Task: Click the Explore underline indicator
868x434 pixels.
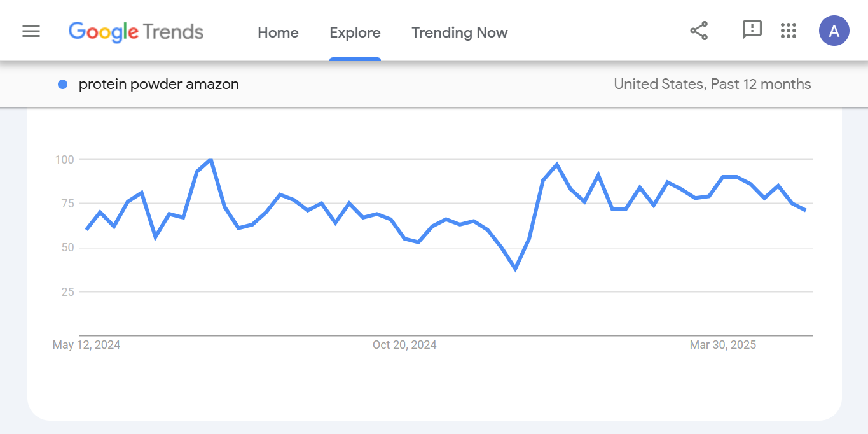Action: click(355, 59)
